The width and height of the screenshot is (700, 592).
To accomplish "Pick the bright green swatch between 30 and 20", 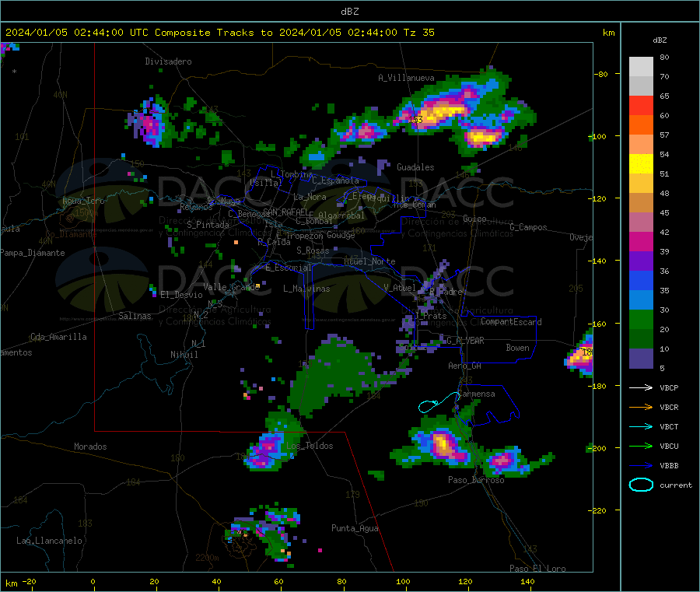I will point(641,319).
